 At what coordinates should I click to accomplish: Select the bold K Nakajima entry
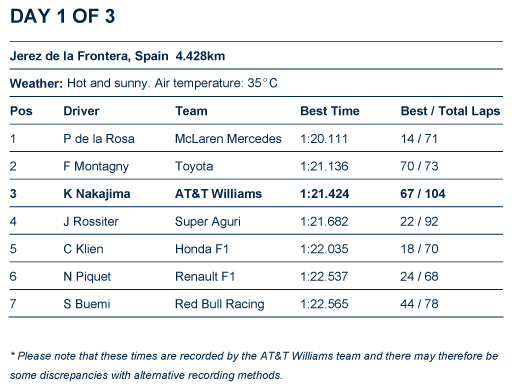(97, 194)
